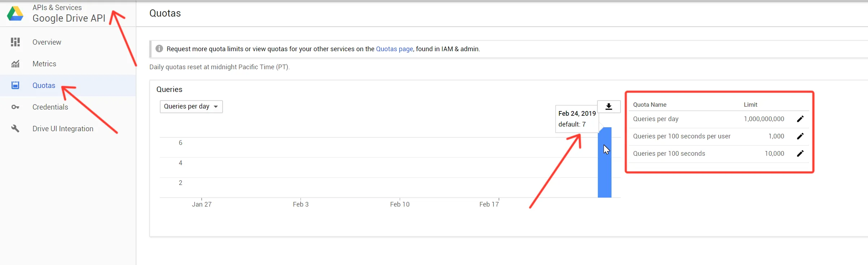The height and width of the screenshot is (265, 868).
Task: Click the Metrics chart icon
Action: pyautogui.click(x=15, y=64)
